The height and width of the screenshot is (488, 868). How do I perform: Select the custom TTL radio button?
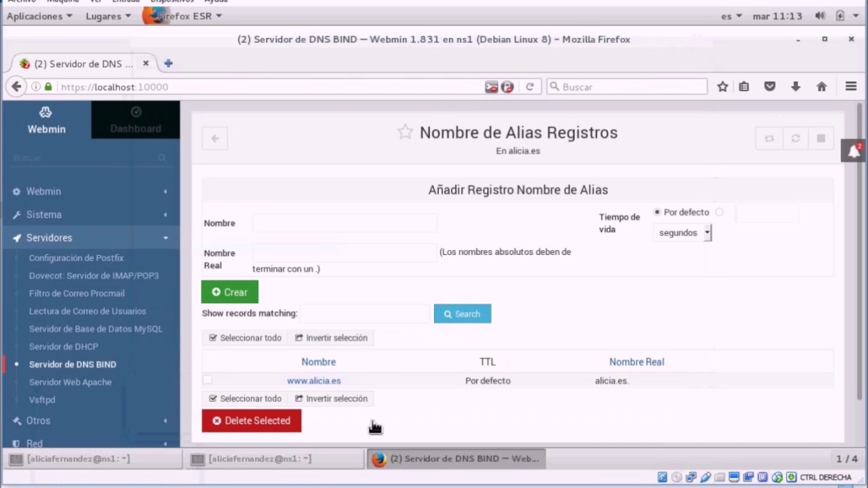(719, 212)
